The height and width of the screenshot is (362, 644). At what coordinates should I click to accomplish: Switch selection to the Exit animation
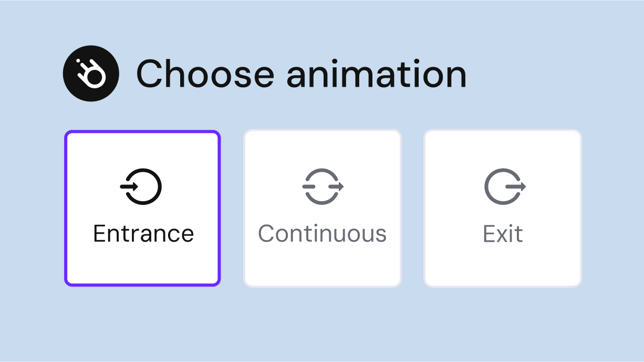503,208
